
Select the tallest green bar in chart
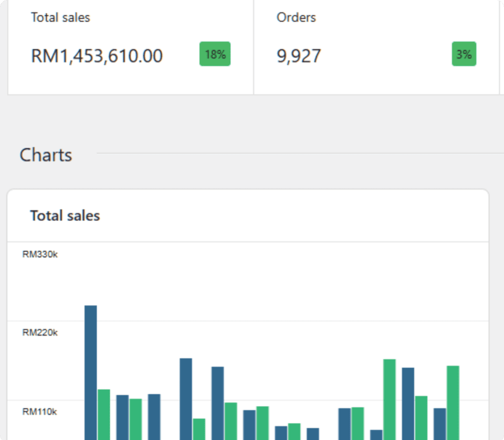[x=389, y=400]
